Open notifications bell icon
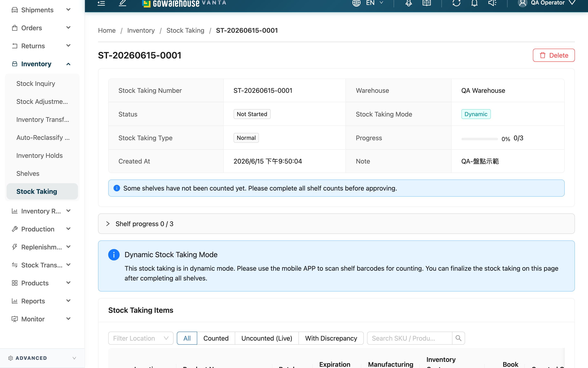 [474, 3]
